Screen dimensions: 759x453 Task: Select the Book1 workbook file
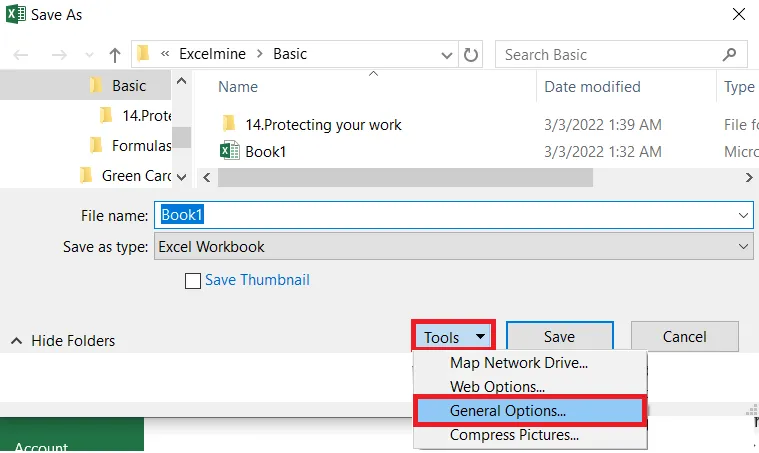pyautogui.click(x=265, y=152)
